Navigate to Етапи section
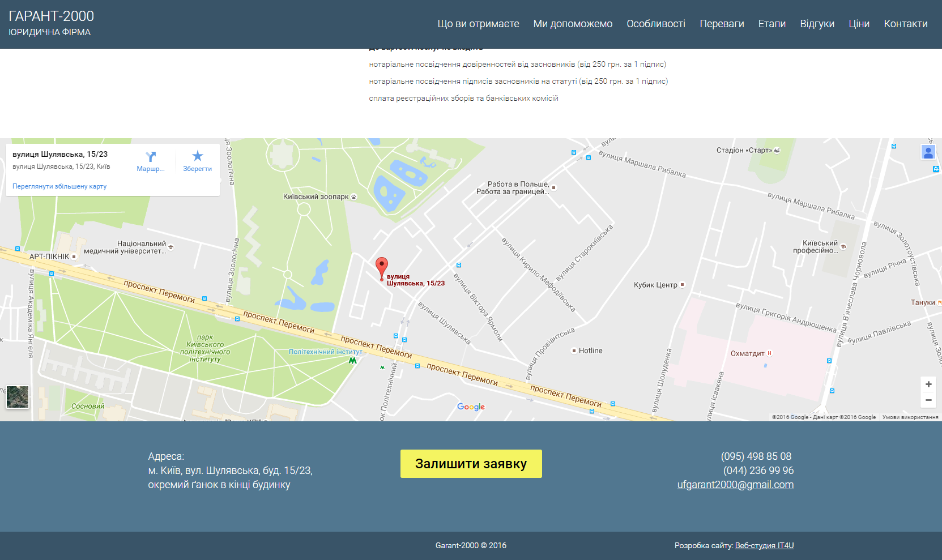Image resolution: width=942 pixels, height=560 pixels. coord(771,24)
